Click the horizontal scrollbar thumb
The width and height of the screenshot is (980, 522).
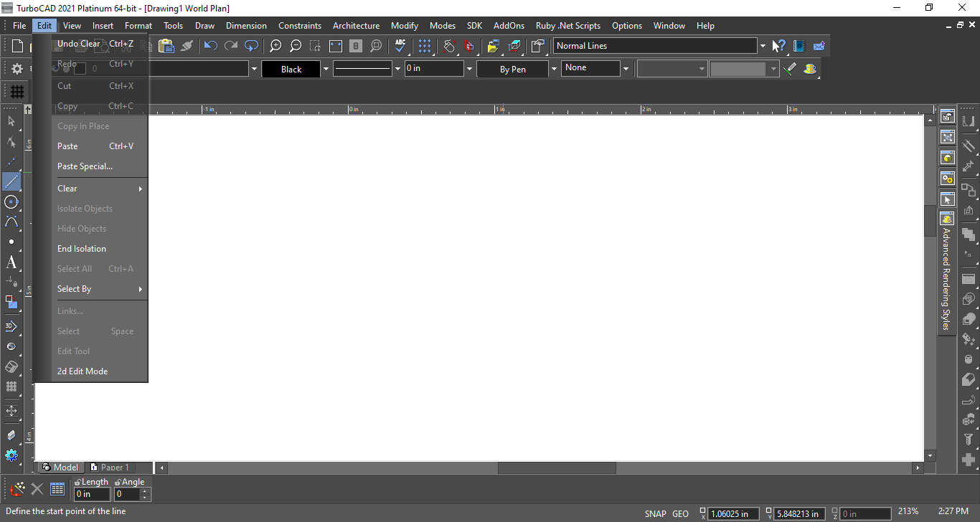click(557, 468)
